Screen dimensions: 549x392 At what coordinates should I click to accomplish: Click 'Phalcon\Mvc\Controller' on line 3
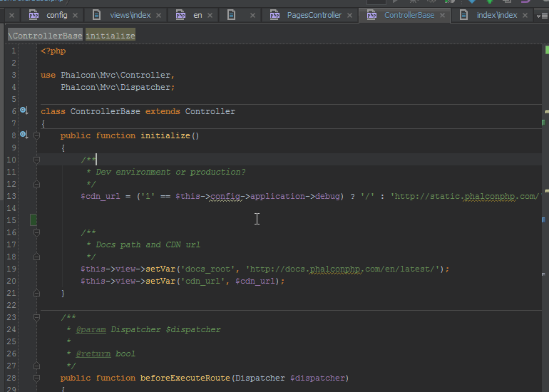coord(116,76)
